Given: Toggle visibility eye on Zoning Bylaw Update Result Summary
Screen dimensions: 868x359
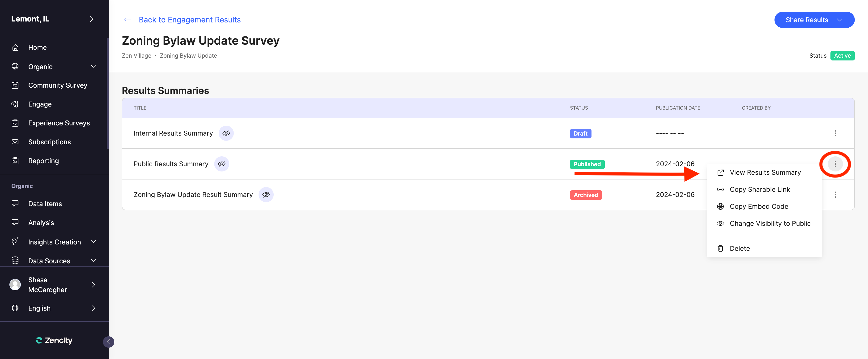Looking at the screenshot, I should click(x=266, y=195).
